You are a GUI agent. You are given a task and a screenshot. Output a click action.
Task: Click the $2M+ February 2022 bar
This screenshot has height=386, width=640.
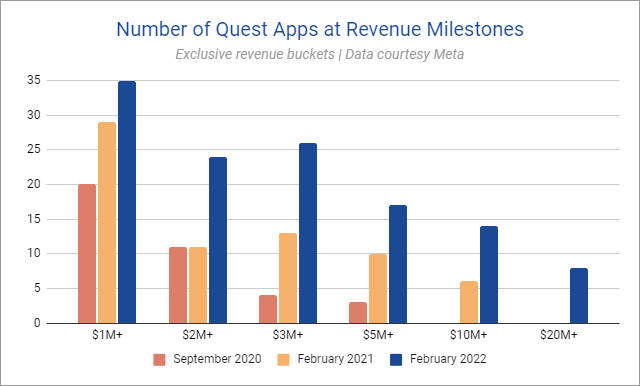coord(218,240)
